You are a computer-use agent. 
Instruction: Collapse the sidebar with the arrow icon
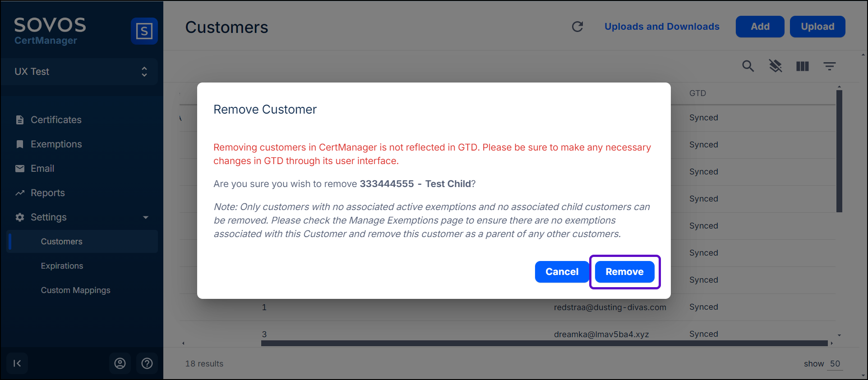(17, 363)
